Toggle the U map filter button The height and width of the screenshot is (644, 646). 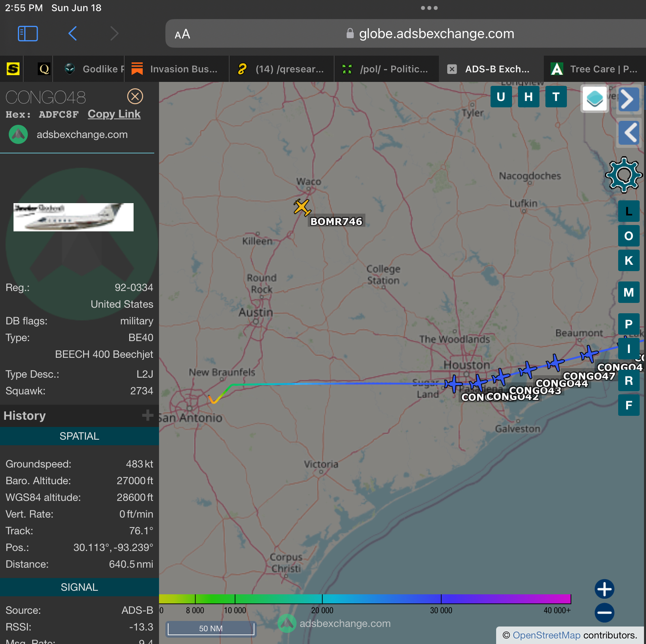(501, 97)
